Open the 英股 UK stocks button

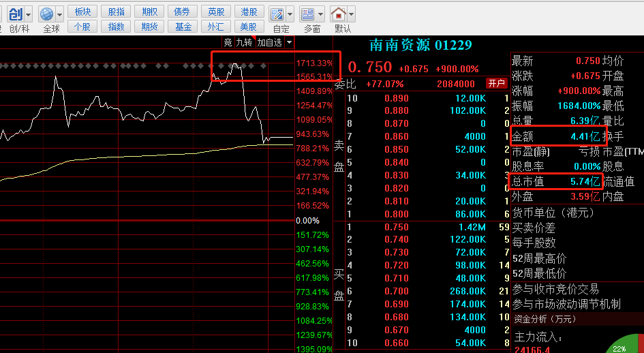click(216, 12)
